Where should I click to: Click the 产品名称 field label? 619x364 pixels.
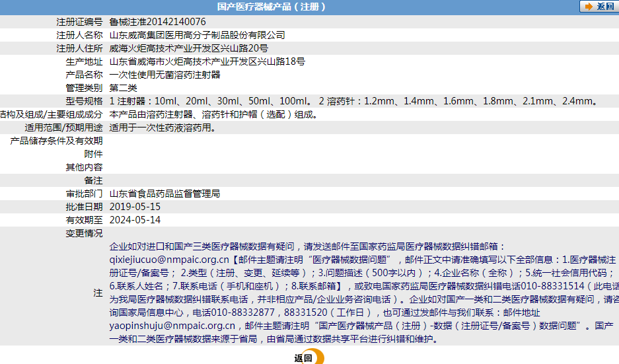(x=84, y=75)
